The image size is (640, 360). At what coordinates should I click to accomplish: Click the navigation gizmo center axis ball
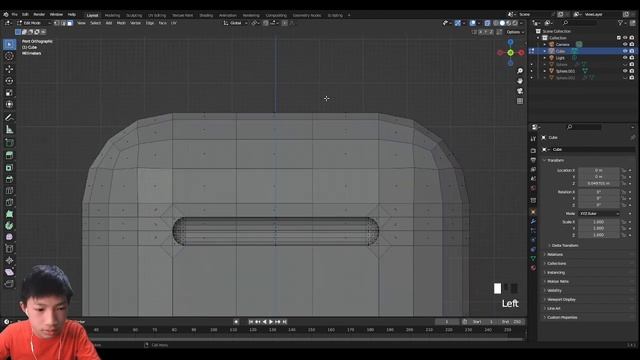(511, 53)
